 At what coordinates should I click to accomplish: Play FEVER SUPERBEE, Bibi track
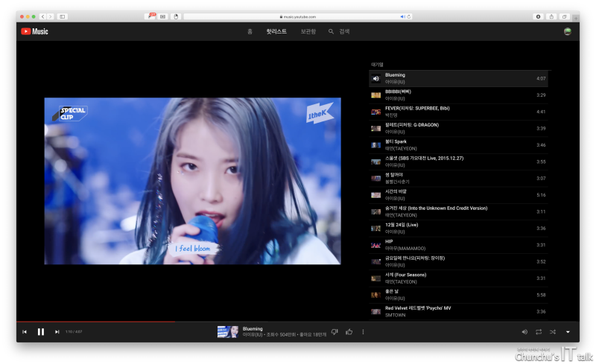pos(458,112)
